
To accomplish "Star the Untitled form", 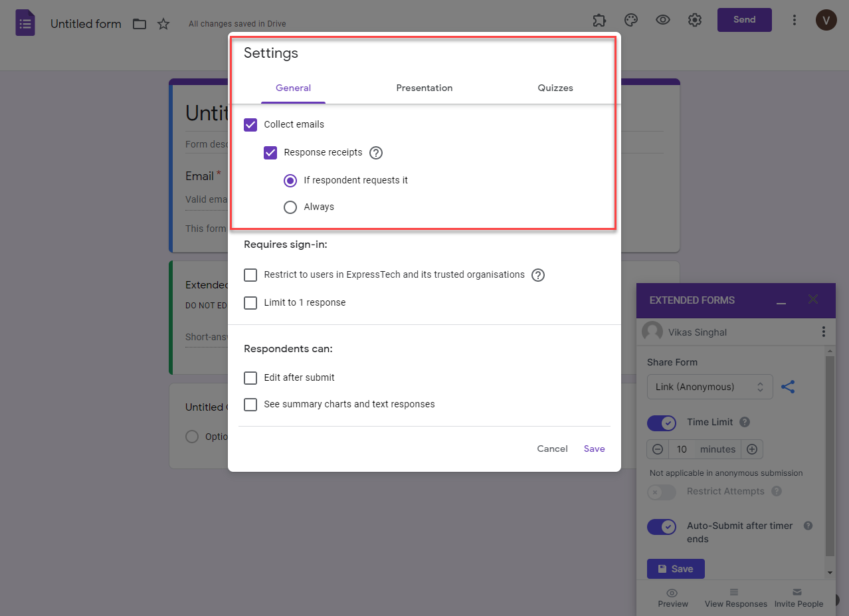I will coord(163,23).
